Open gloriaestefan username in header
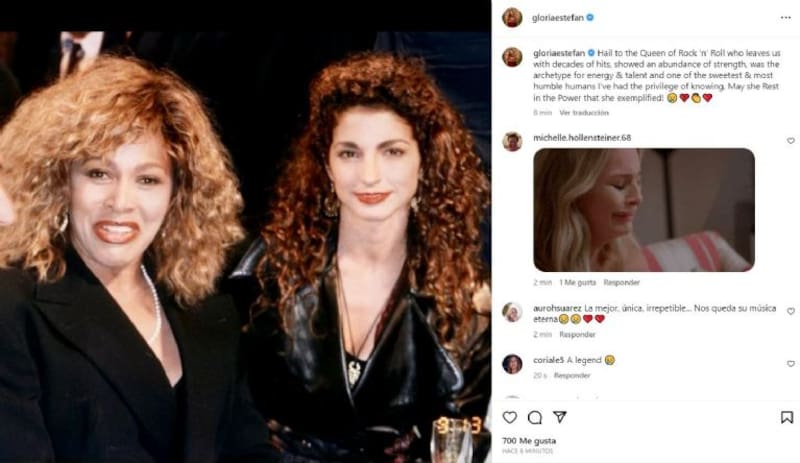Screen dimensions: 800x463 pos(558,18)
